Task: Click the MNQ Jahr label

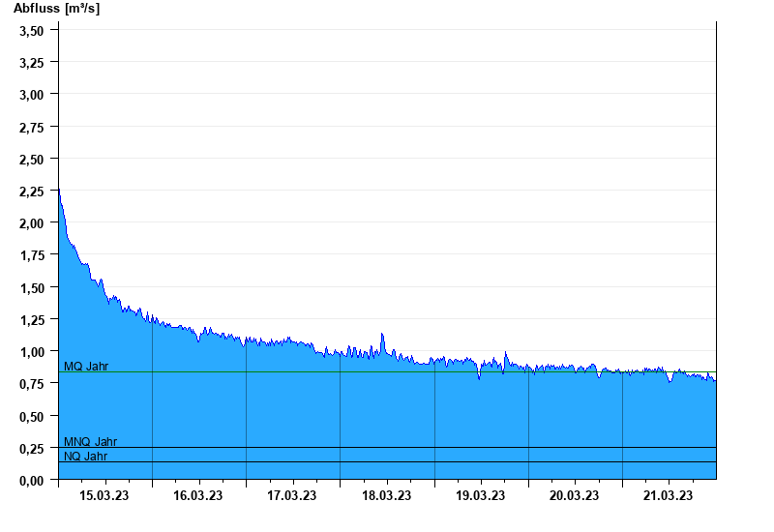Action: click(x=90, y=442)
